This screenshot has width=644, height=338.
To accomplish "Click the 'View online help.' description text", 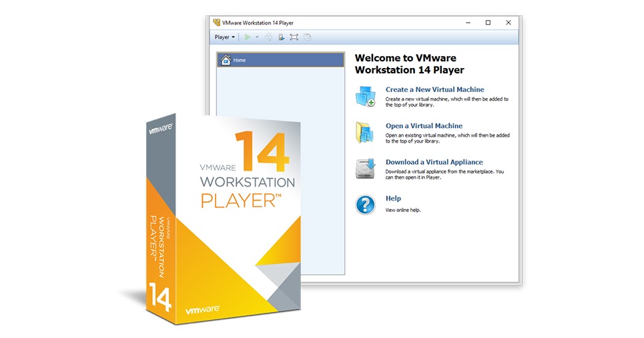I will tap(403, 210).
